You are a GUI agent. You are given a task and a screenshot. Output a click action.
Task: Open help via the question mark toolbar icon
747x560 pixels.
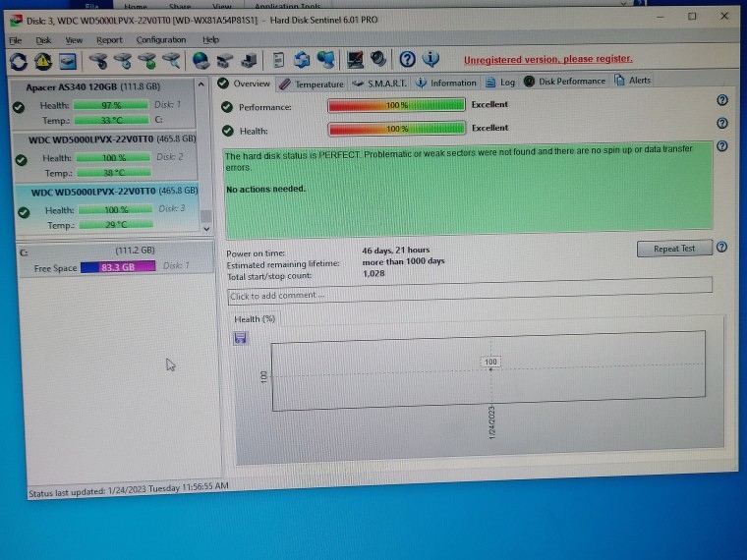tap(407, 59)
